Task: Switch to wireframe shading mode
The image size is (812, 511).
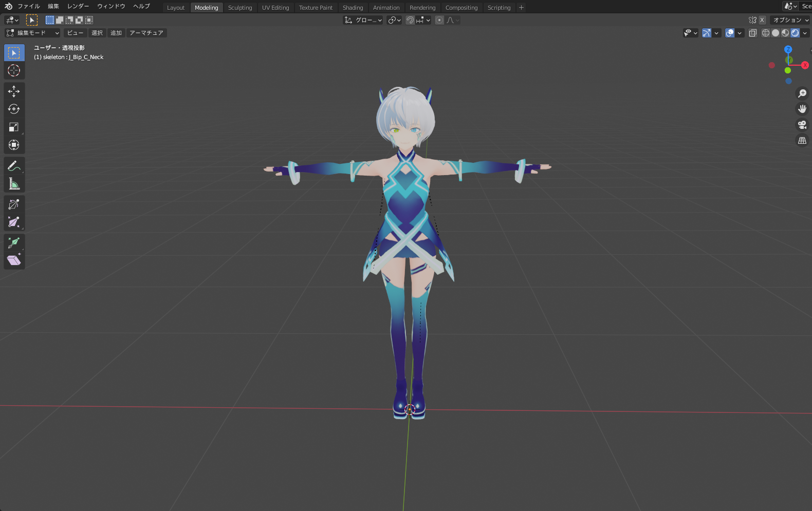Action: point(766,33)
